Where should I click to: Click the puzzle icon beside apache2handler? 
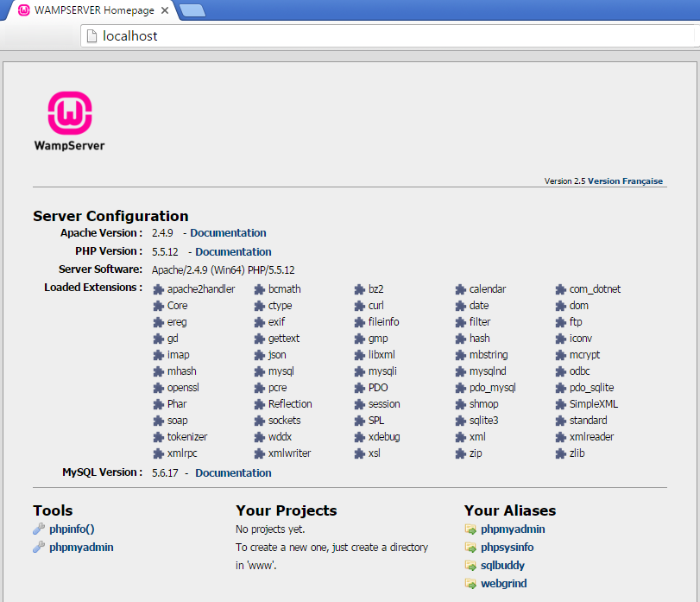pos(159,289)
